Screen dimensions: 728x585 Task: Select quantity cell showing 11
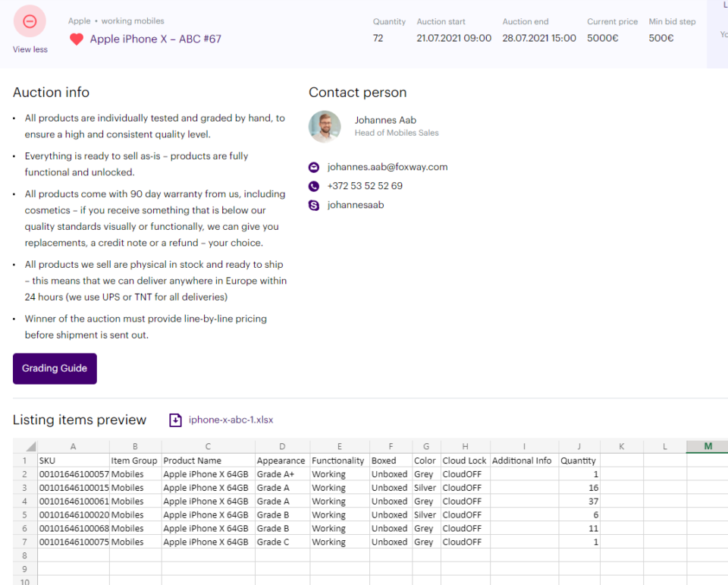(x=579, y=528)
